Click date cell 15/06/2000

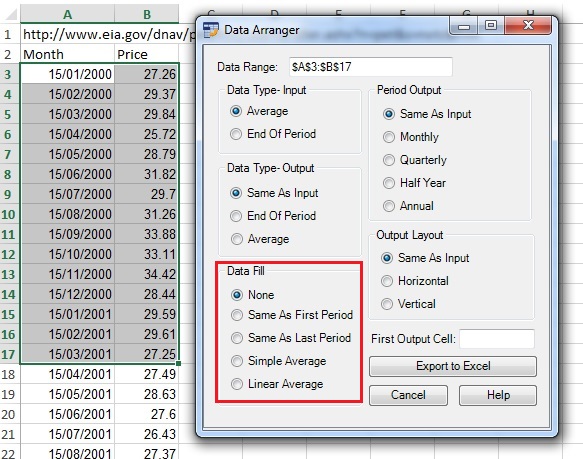point(67,174)
